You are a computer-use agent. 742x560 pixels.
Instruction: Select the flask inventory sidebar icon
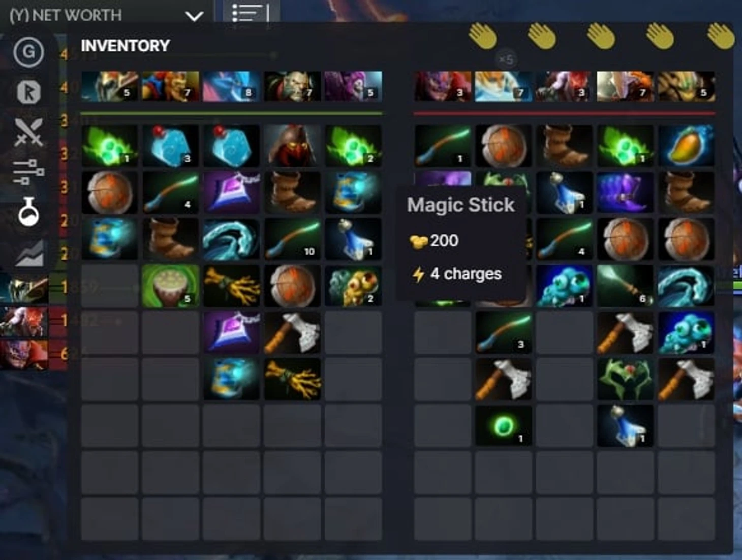(x=28, y=212)
